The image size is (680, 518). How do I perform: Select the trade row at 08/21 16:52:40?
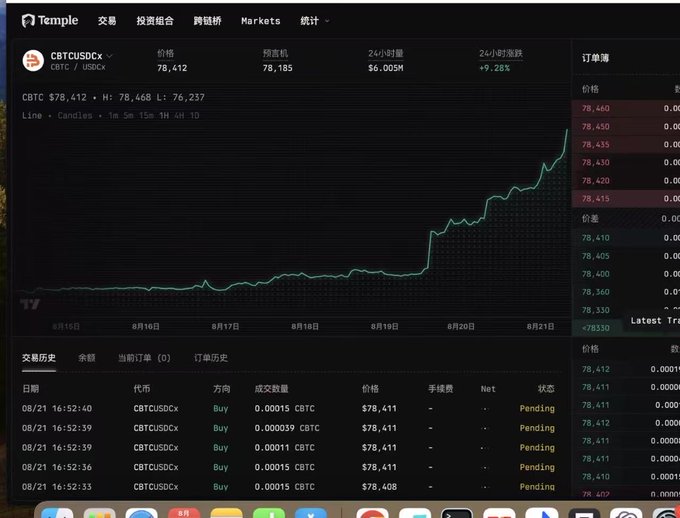pyautogui.click(x=288, y=408)
